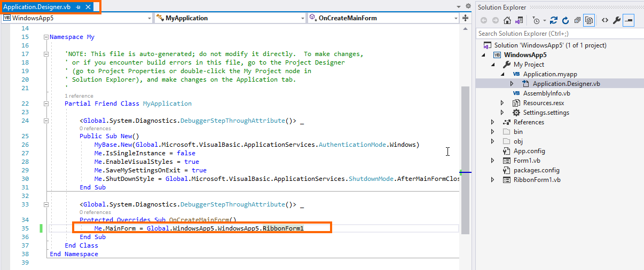
Task: Select Form1.vb file
Action: [x=527, y=161]
